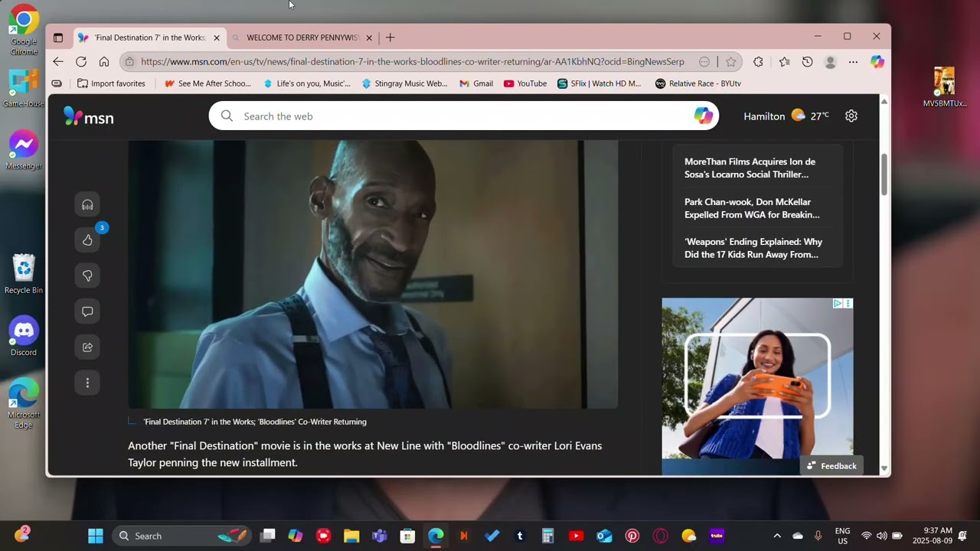This screenshot has height=551, width=980.
Task: Open browser Extensions puzzle icon
Action: coord(758,62)
